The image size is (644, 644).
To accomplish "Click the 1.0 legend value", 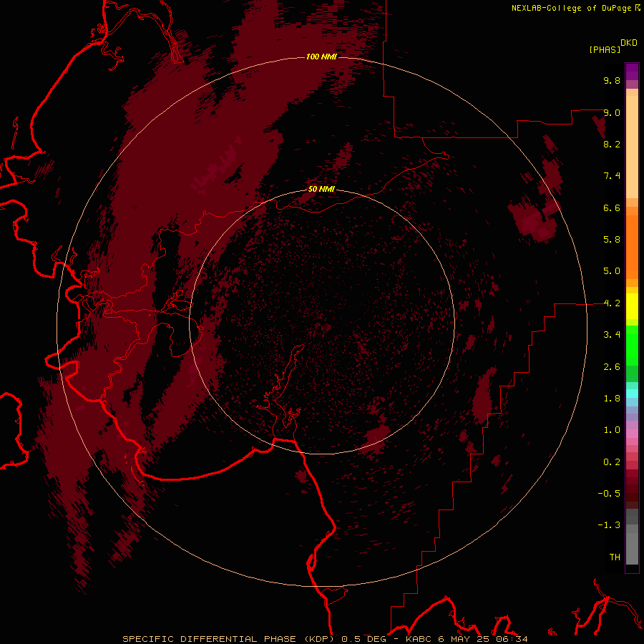I will click(612, 430).
